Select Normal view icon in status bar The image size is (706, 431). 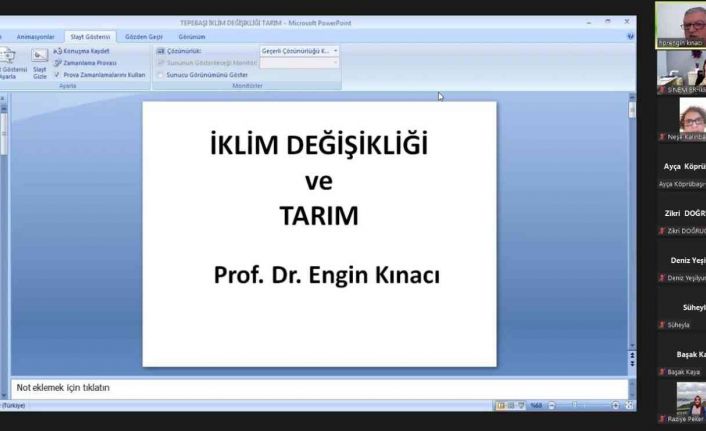click(x=501, y=406)
